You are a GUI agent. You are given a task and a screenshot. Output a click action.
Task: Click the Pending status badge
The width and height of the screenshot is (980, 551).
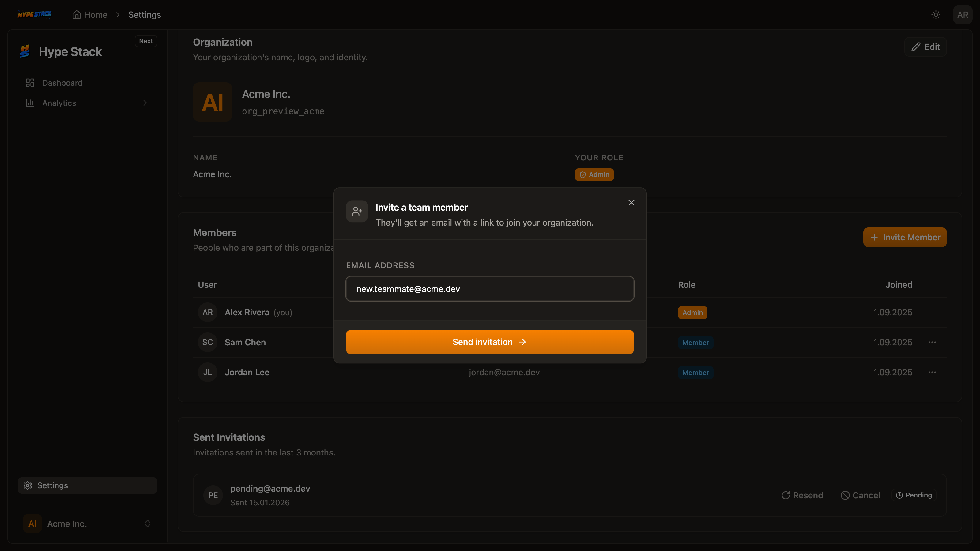[x=914, y=495]
